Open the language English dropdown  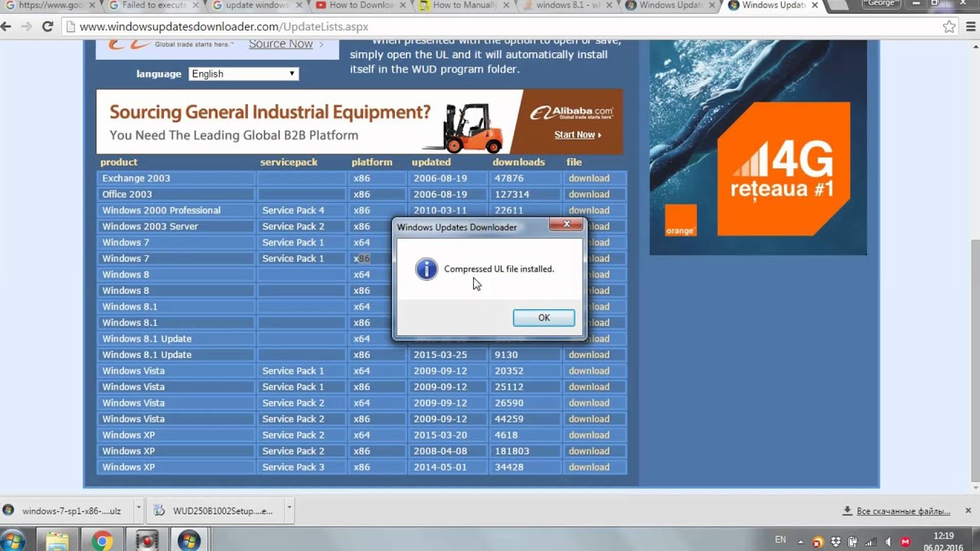[x=243, y=73]
